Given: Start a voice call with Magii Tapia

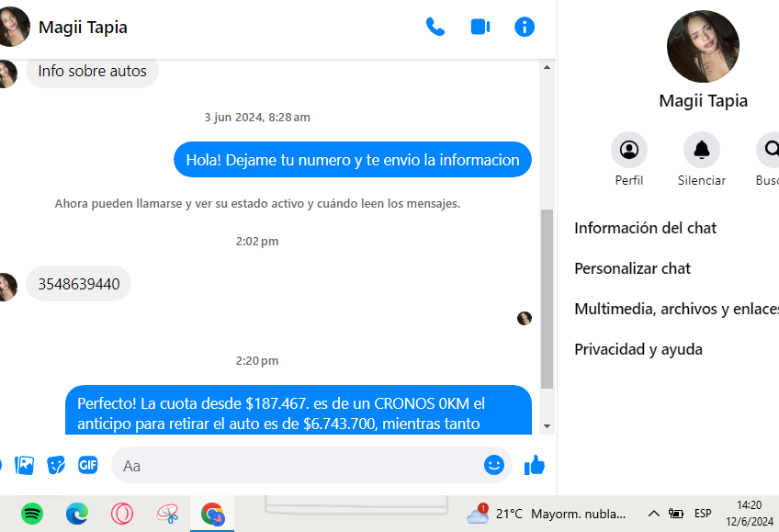Looking at the screenshot, I should (x=435, y=27).
